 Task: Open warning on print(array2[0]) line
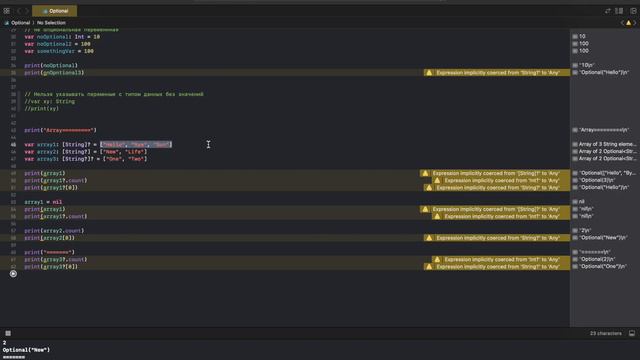pos(497,238)
